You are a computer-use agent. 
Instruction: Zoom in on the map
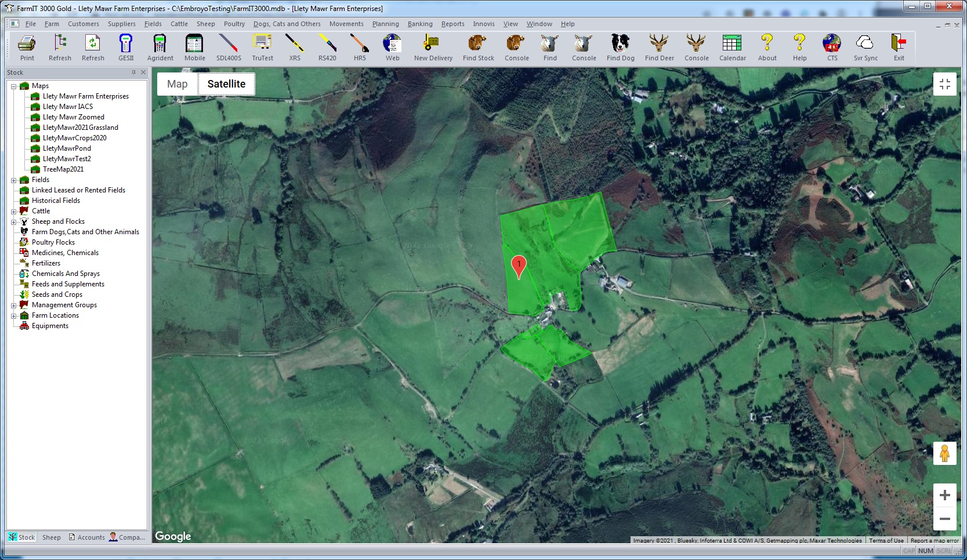(944, 495)
